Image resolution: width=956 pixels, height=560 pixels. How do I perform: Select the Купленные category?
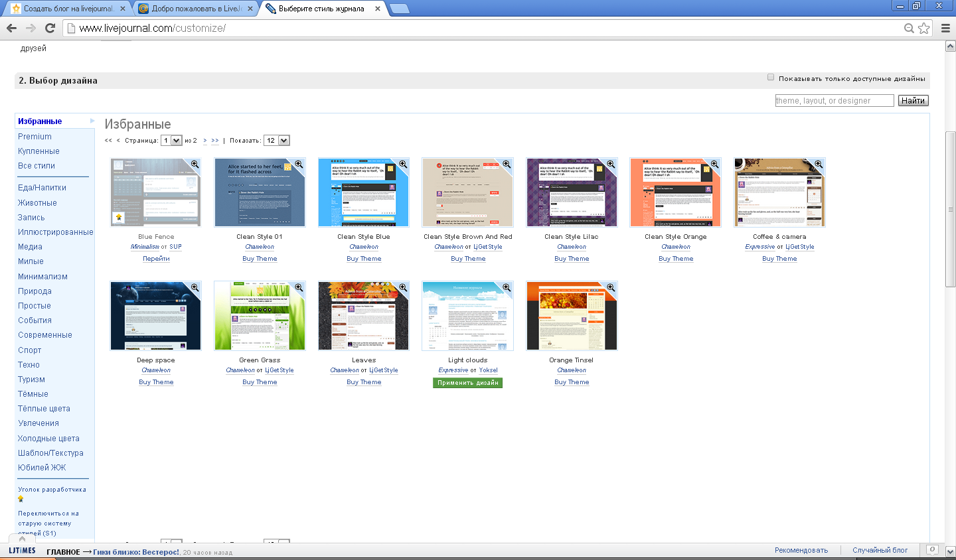39,151
